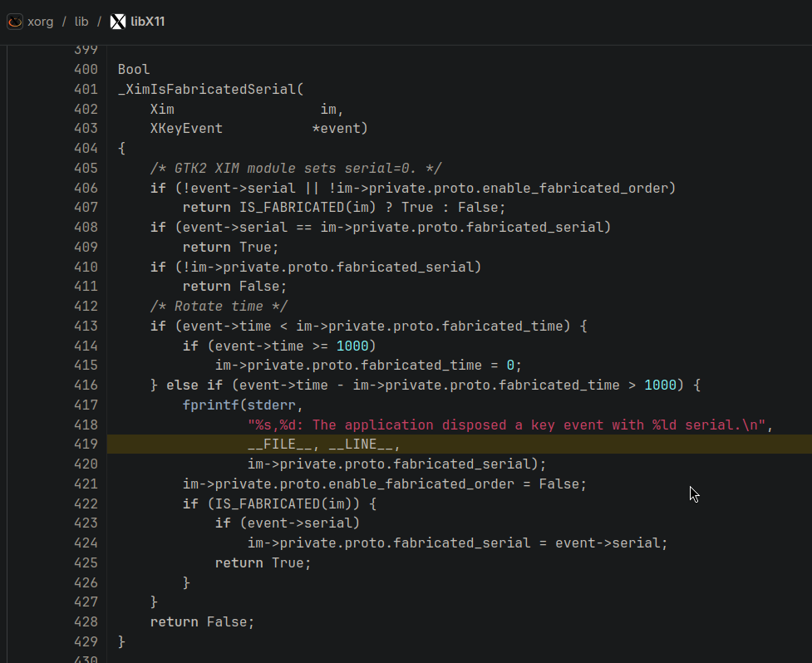Screen dimensions: 812x663
Task: Click the highlighted line number 419
Action: tap(85, 444)
